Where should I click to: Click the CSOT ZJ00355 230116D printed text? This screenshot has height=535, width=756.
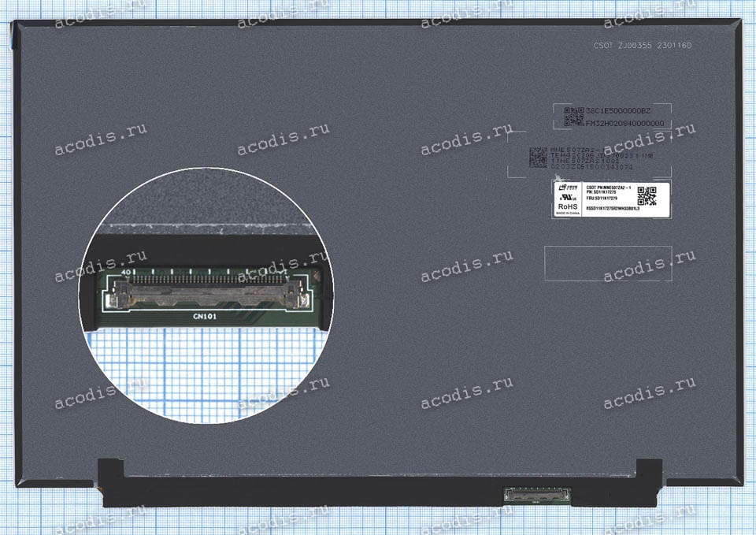coord(642,46)
